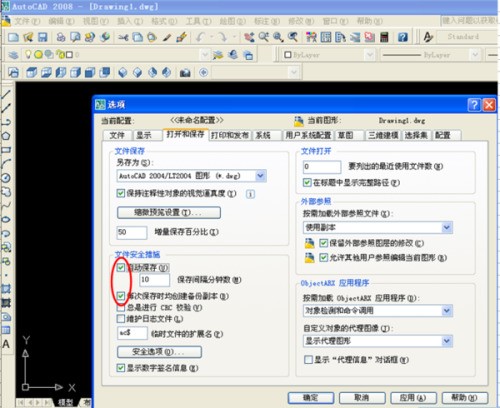Open the Standard text style dropdown

point(468,37)
